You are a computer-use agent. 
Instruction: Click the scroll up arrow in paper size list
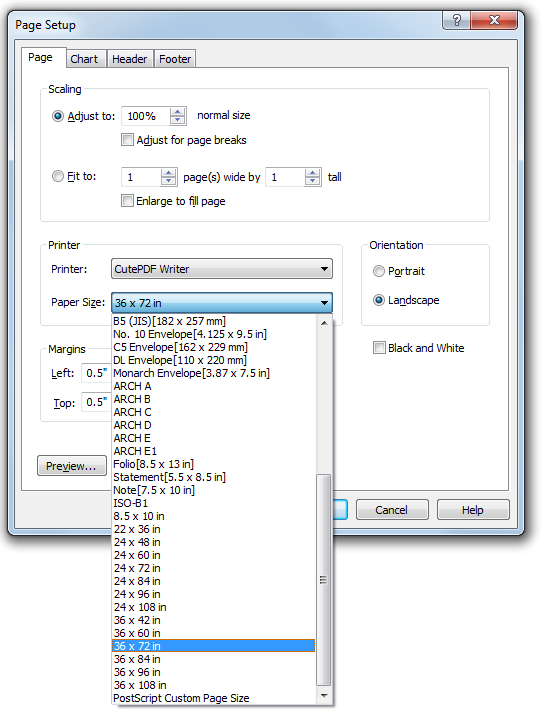click(324, 323)
